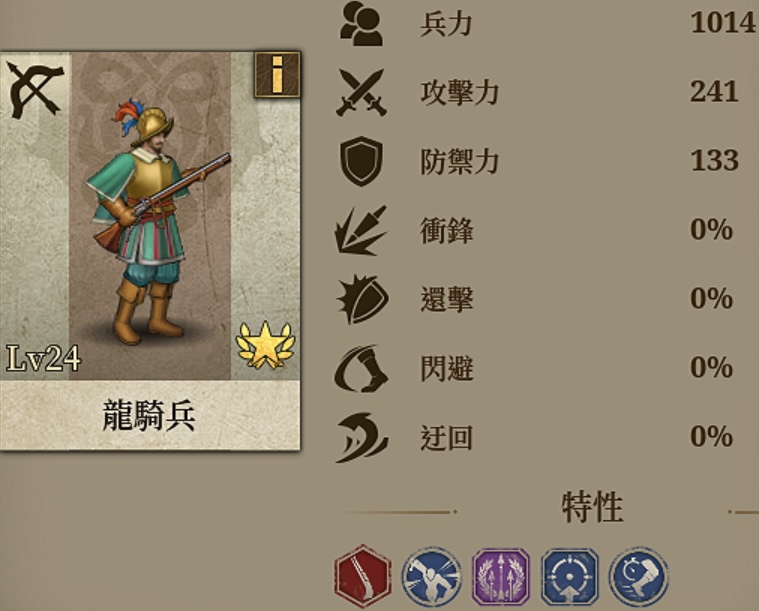Select the red hexagon trait icon
The image size is (759, 611).
(x=363, y=576)
